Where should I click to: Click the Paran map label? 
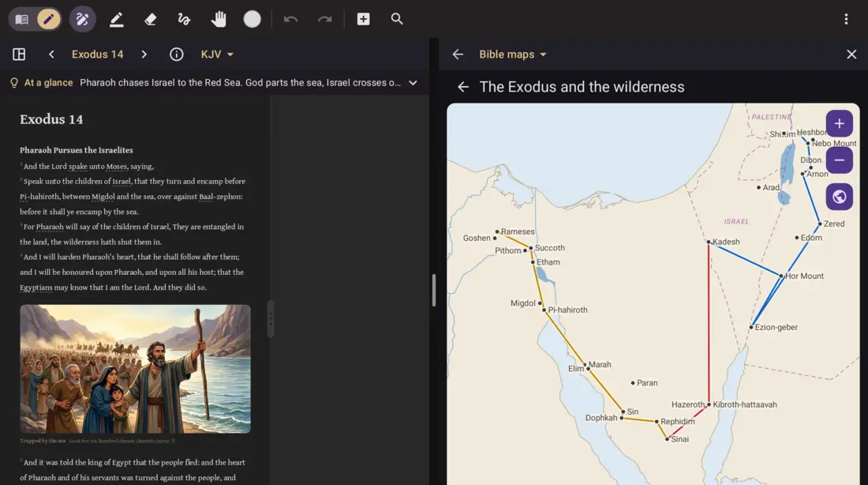[647, 383]
